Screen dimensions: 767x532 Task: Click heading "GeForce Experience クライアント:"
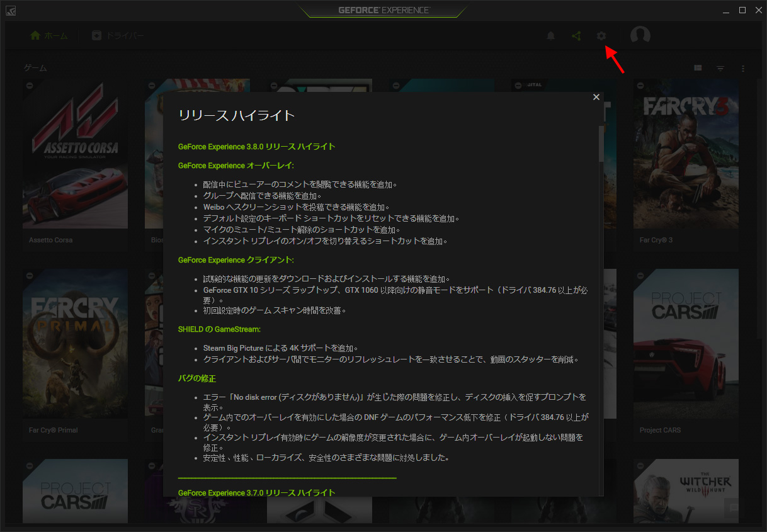(236, 260)
